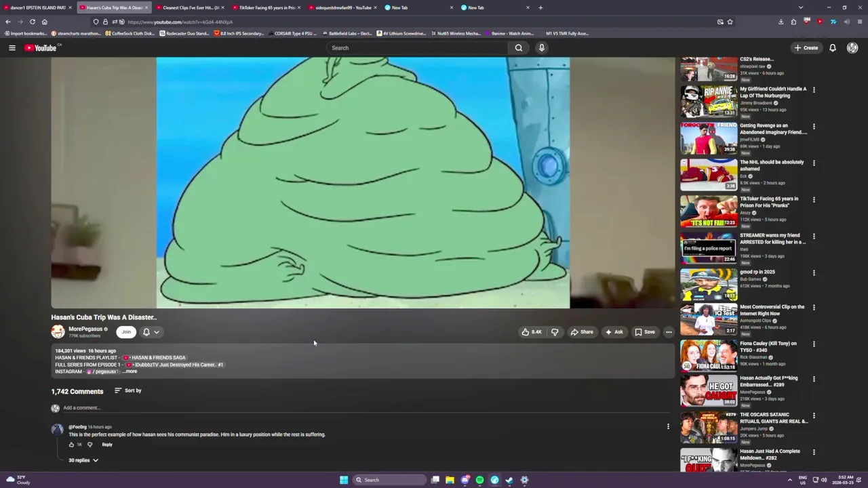Open the @Foc0rg comment options menu
Viewport: 868px width, 488px height.
pyautogui.click(x=668, y=427)
